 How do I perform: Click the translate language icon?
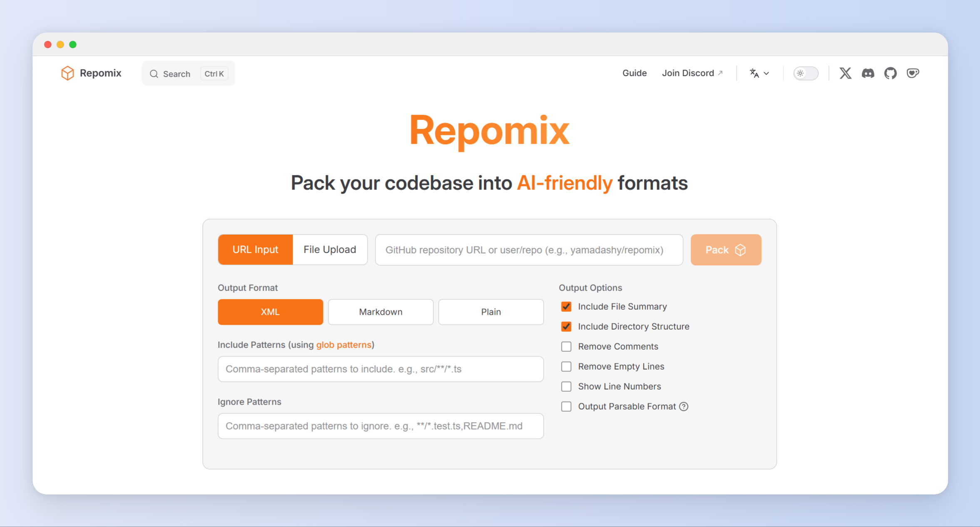[754, 73]
